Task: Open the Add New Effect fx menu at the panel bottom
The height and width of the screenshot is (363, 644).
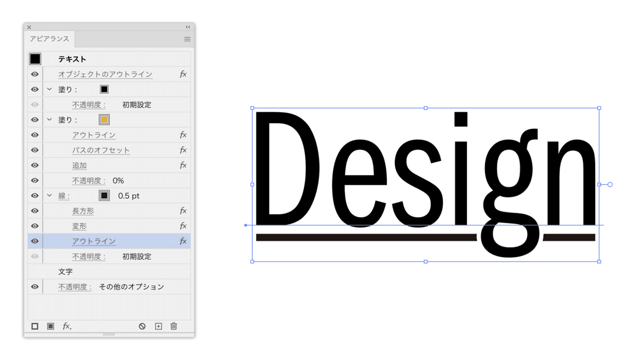Action: point(67,326)
